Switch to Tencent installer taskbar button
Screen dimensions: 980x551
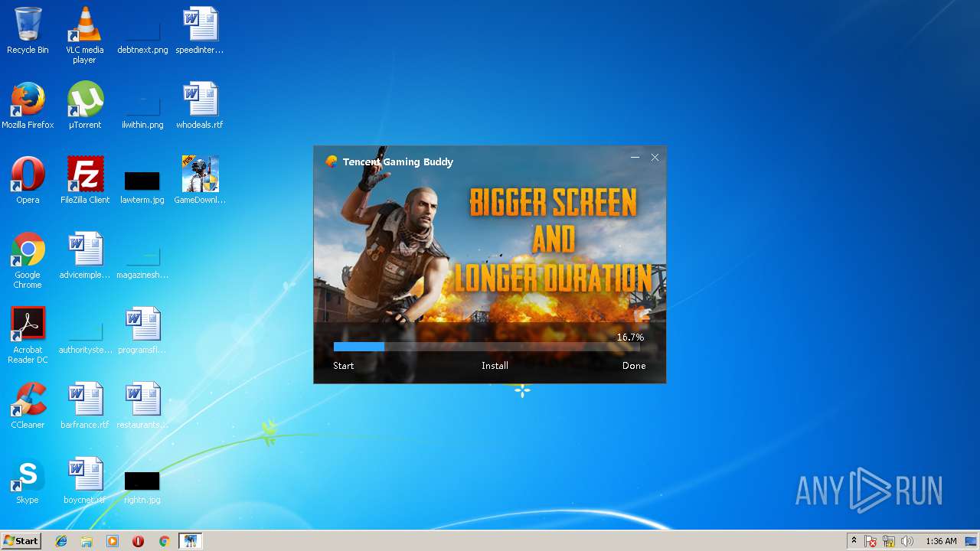pos(190,541)
